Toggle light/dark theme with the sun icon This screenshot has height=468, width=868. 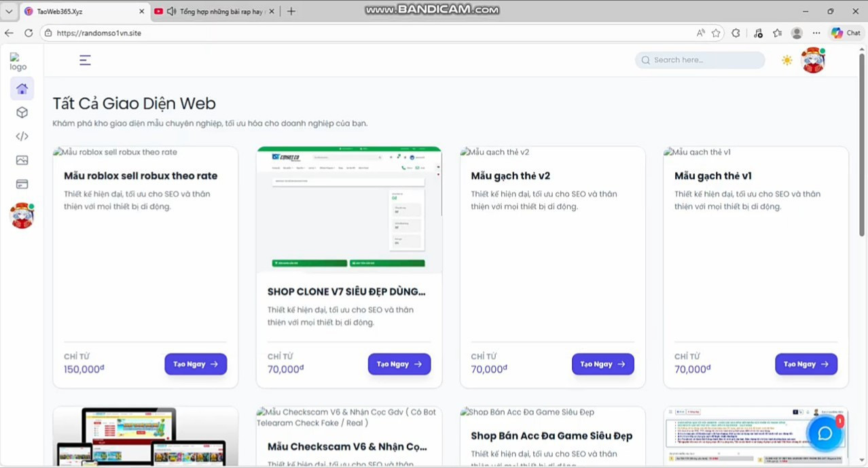[786, 60]
